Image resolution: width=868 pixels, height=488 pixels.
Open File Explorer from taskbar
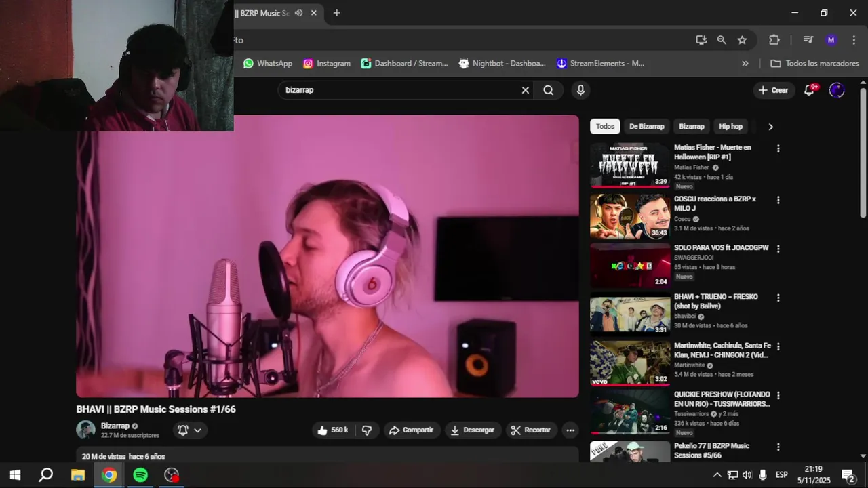[x=77, y=475]
